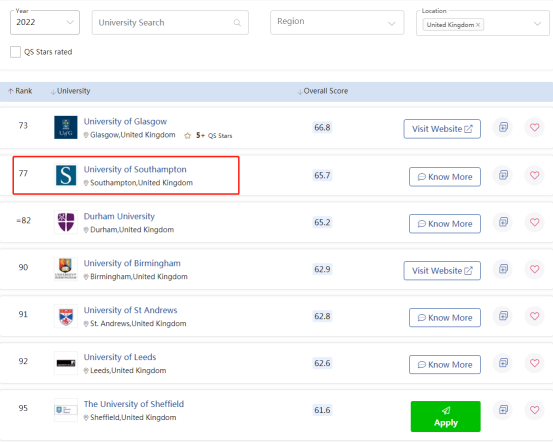The width and height of the screenshot is (553, 442).
Task: Click the 65.7 overall score for Southampton
Action: click(x=322, y=175)
